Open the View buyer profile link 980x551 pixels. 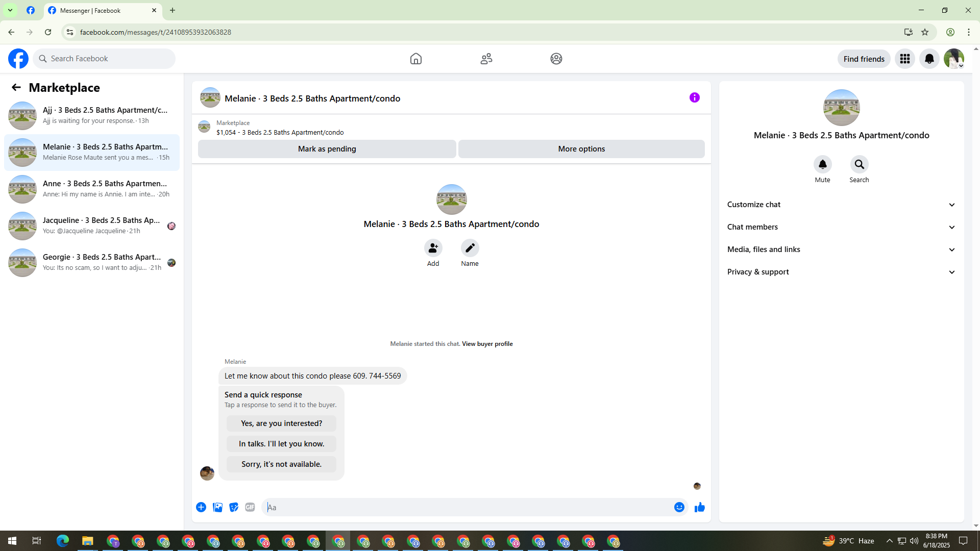click(487, 344)
